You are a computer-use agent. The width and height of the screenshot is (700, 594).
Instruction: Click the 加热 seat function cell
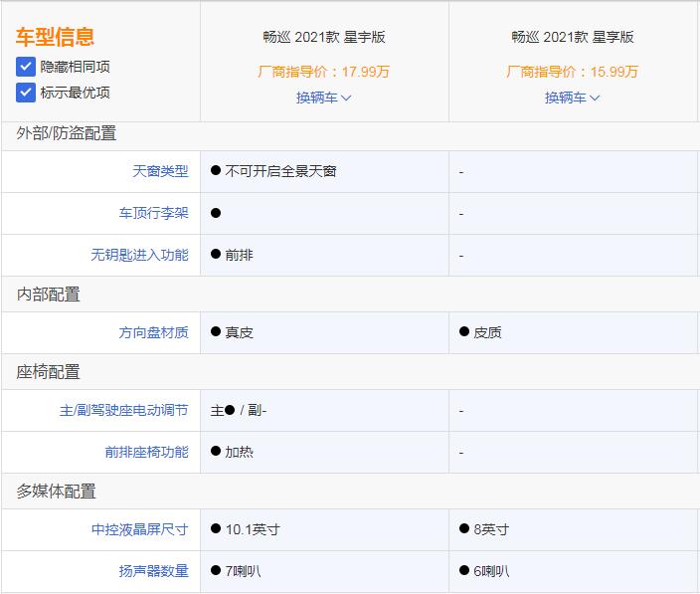[324, 452]
